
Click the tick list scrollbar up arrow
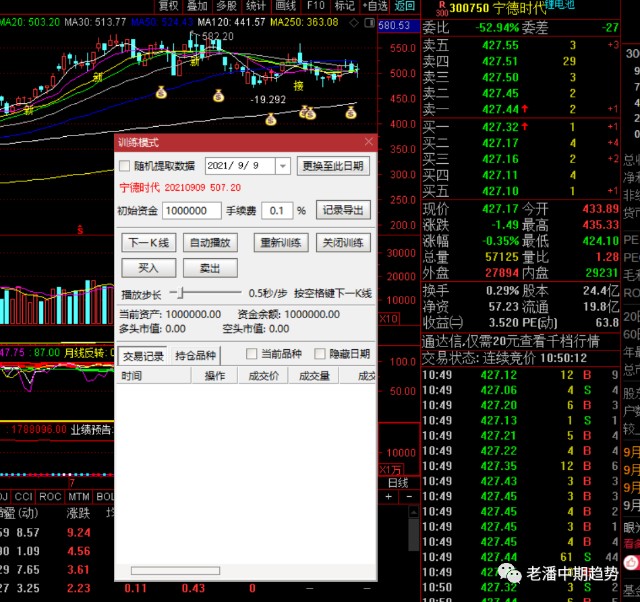click(413, 512)
